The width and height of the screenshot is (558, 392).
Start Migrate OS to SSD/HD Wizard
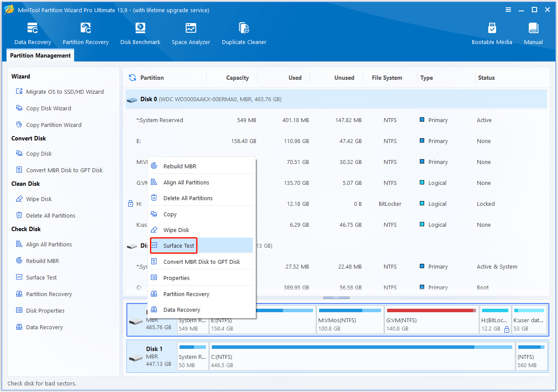click(x=60, y=92)
